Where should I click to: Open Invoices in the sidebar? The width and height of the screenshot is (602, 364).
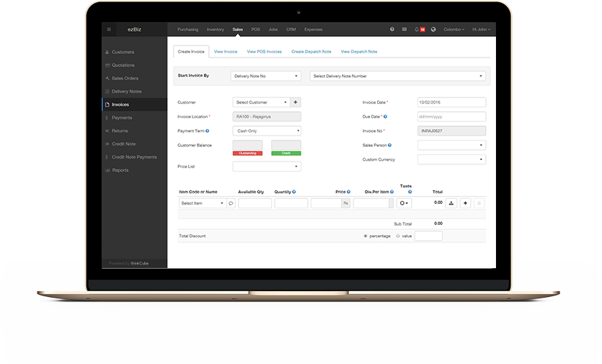pos(134,105)
